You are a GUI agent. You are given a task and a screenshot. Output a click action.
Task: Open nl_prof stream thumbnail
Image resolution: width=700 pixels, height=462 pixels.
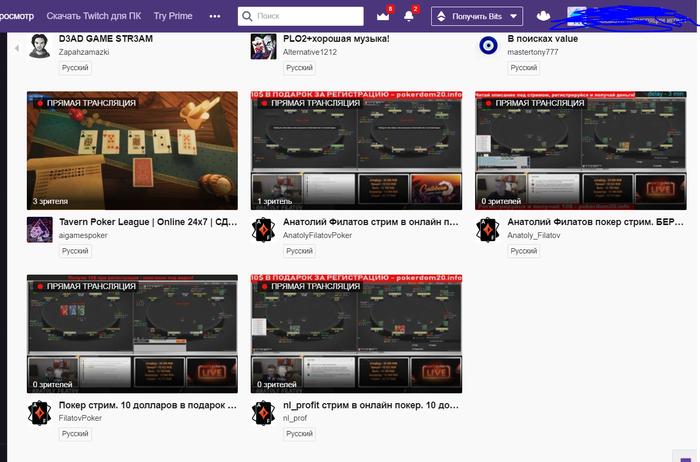[356, 334]
